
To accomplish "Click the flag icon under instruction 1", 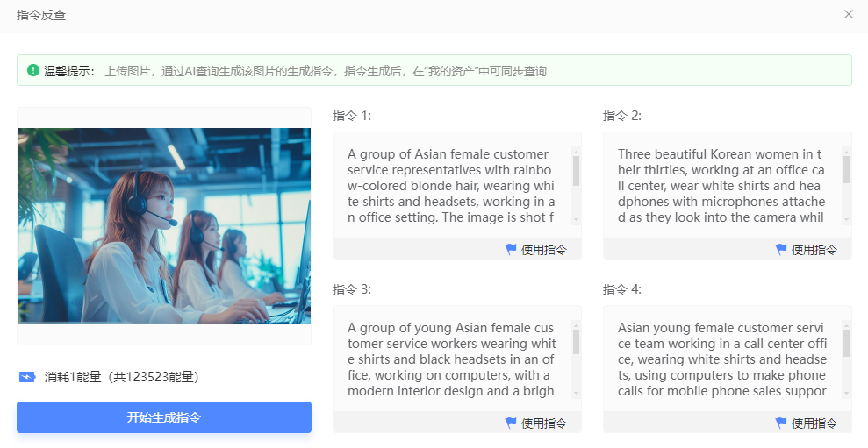I will point(511,249).
